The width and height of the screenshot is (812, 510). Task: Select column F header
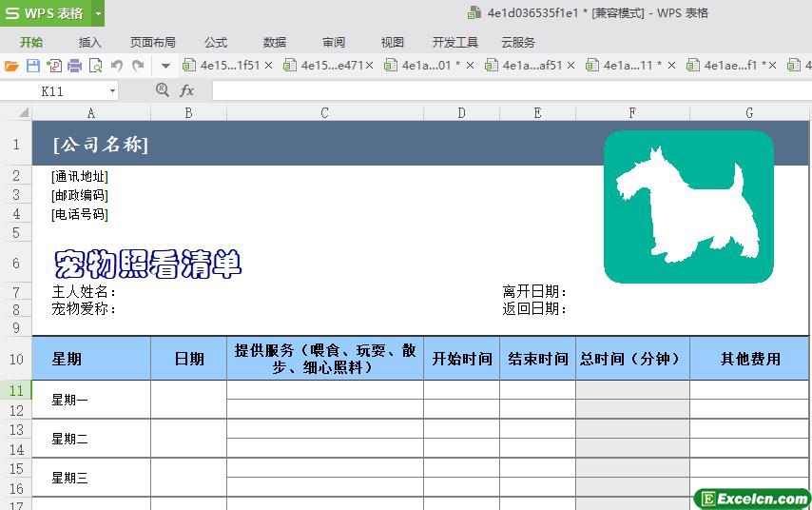pyautogui.click(x=632, y=113)
